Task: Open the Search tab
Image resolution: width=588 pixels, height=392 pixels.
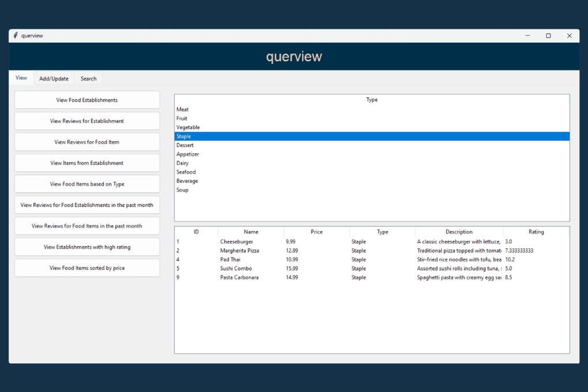Action: (89, 78)
